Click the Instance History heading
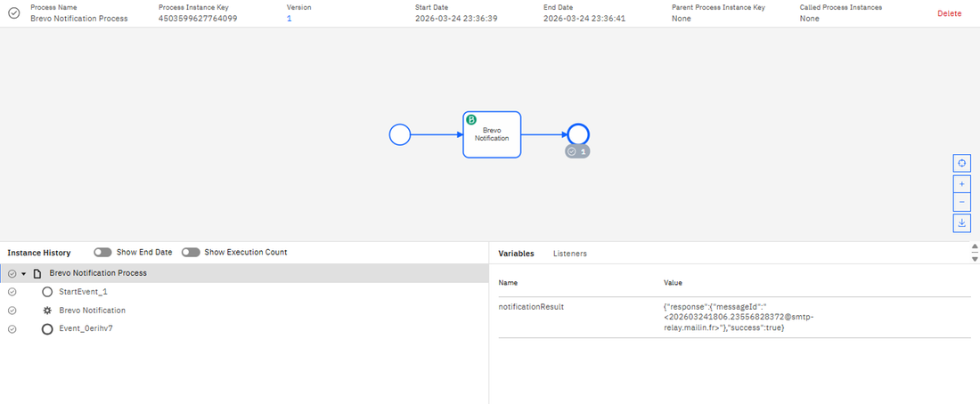980x404 pixels. coord(38,253)
